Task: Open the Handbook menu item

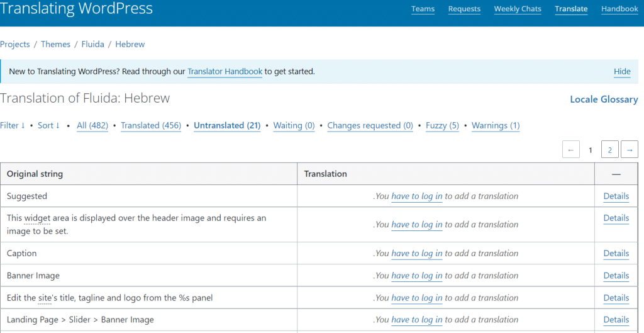Action: coord(619,9)
